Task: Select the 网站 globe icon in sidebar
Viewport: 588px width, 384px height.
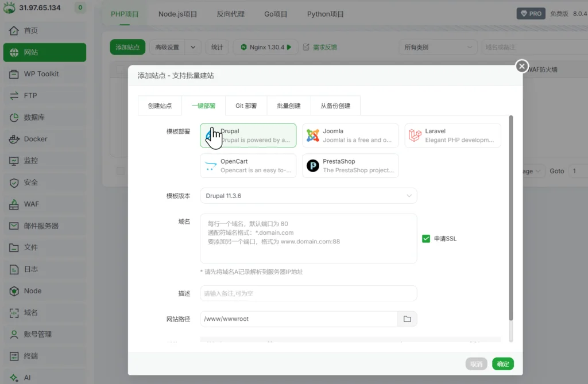Action: coord(14,52)
